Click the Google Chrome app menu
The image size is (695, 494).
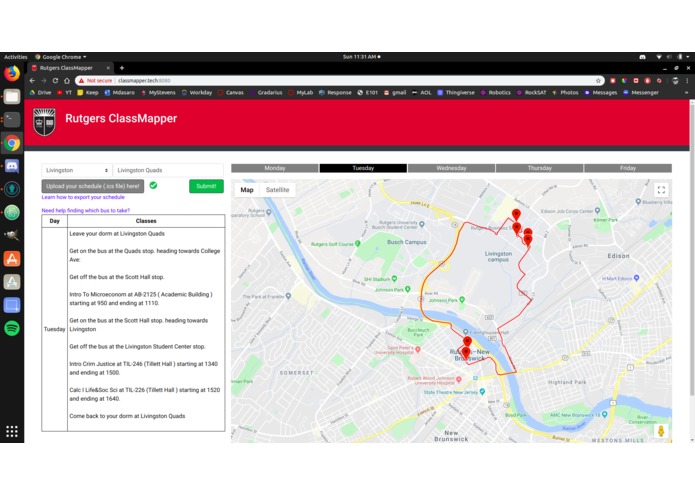[x=61, y=57]
